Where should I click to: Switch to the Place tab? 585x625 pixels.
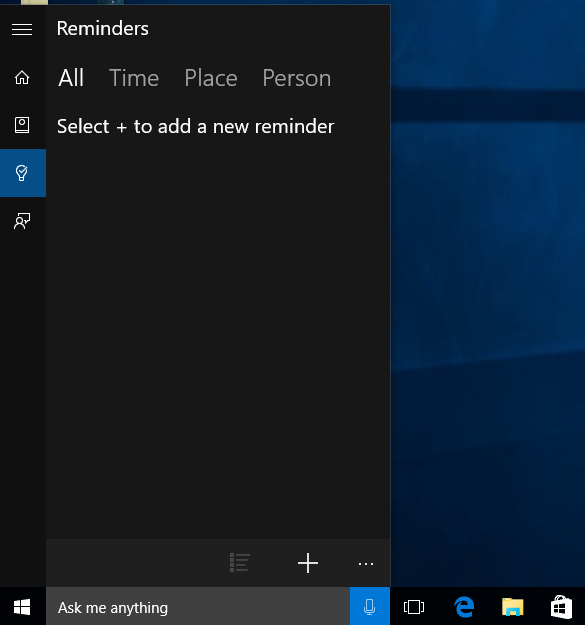coord(211,78)
